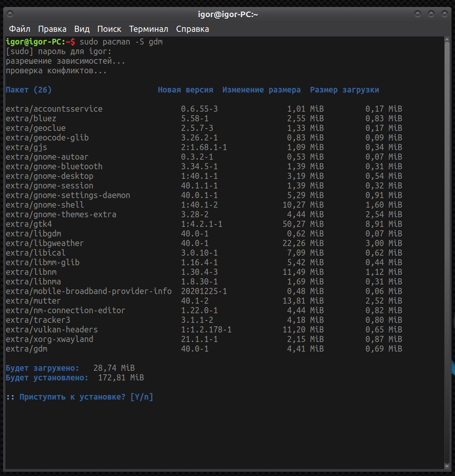Click the 'проверка конфликтов...' line
Image resolution: width=455 pixels, height=476 pixels.
coord(56,71)
